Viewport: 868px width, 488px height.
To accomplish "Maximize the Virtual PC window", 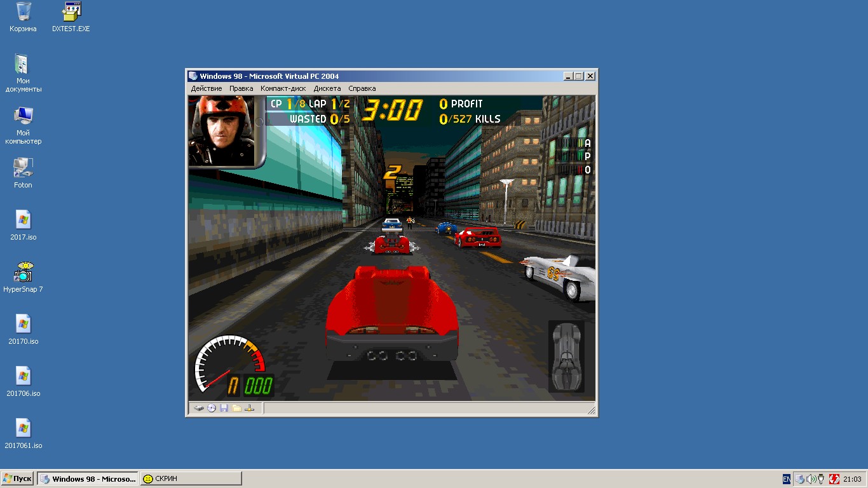I will [578, 76].
